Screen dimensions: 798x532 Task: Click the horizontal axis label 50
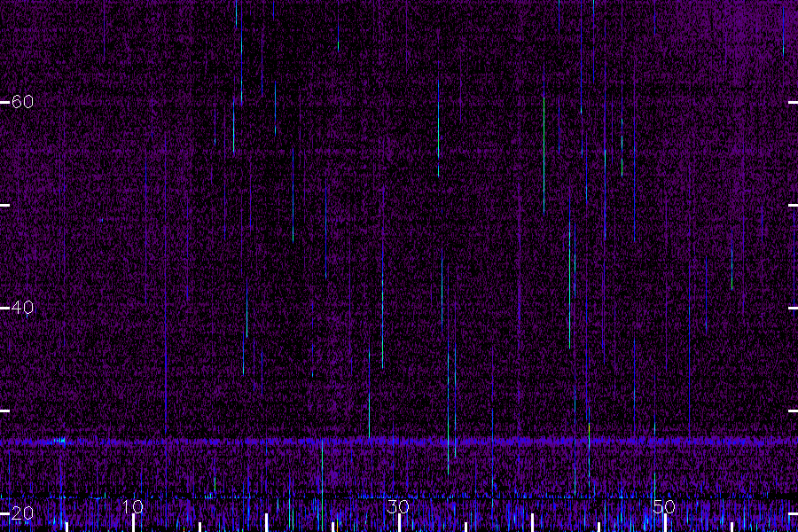664,506
